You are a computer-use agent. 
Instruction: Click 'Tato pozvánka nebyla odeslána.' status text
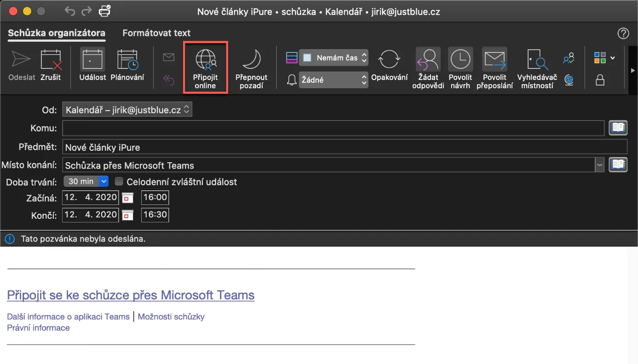pos(83,239)
